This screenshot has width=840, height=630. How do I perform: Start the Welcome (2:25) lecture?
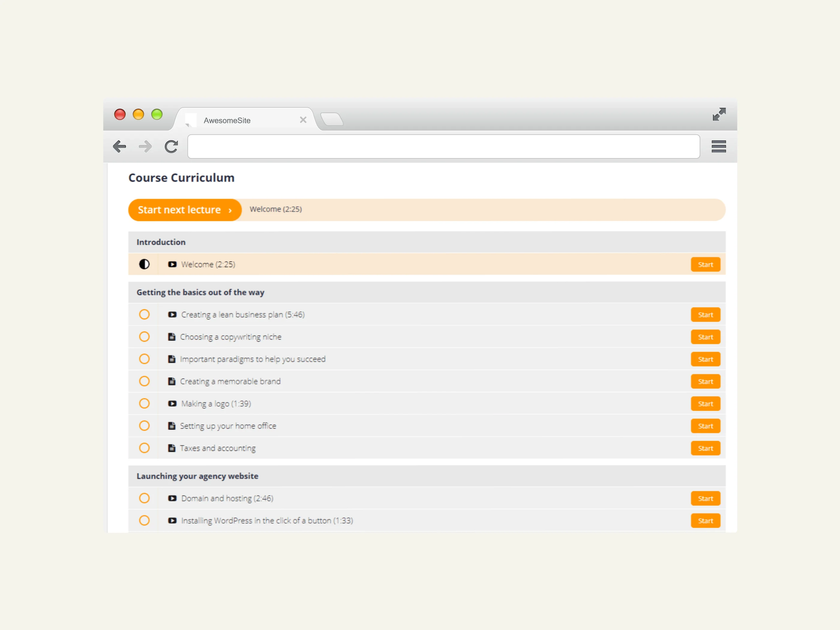pos(705,264)
